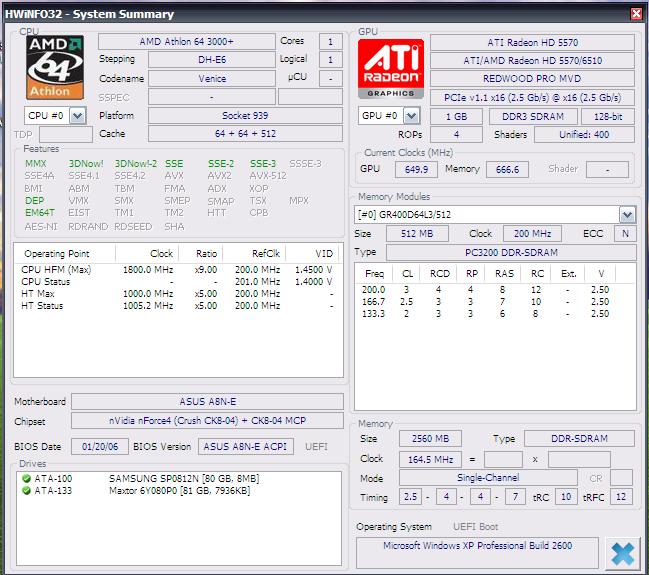Click the Venice codename field

[x=212, y=79]
